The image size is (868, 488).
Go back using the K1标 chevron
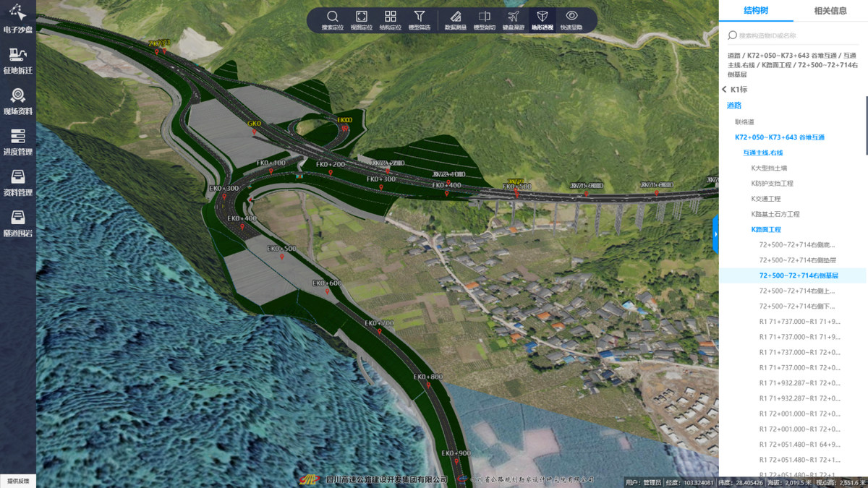725,90
